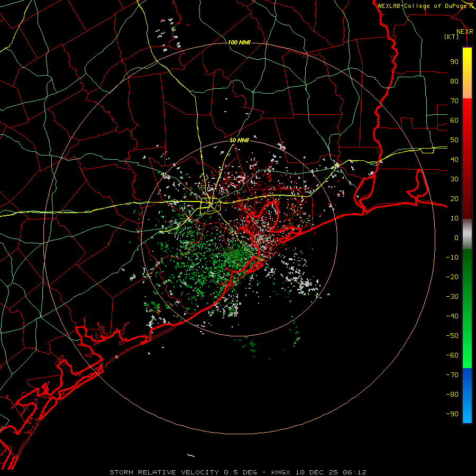Click the '-80' value on the velocity scale
476x476 pixels.
pyautogui.click(x=452, y=395)
